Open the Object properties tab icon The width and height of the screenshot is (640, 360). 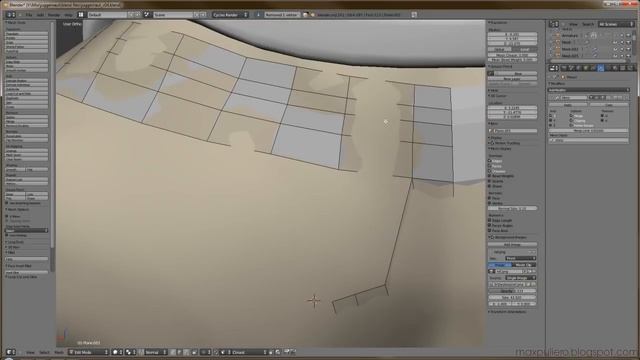(x=586, y=68)
